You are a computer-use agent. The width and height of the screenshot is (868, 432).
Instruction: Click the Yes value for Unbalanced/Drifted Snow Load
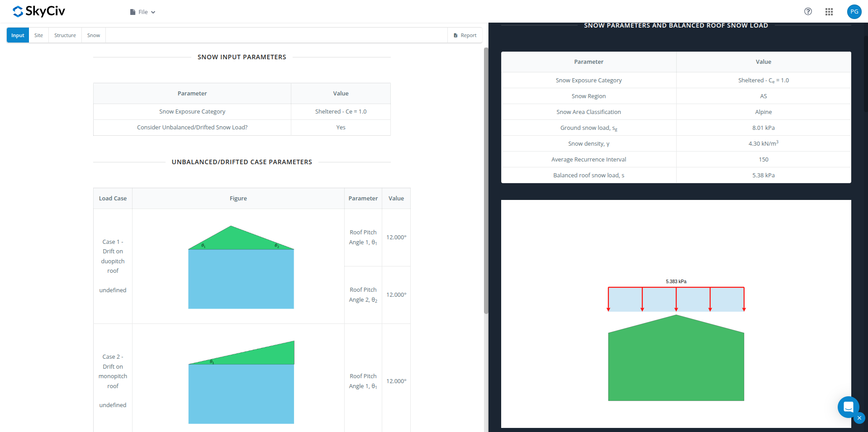[x=341, y=128]
